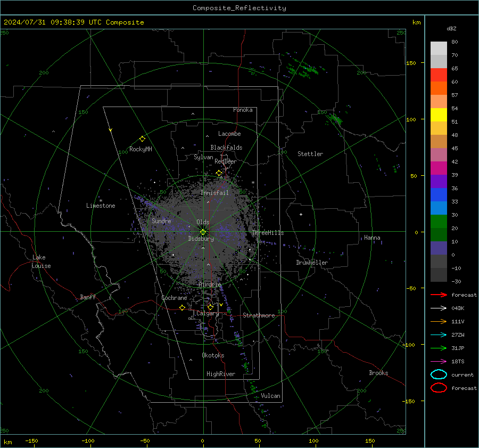Click the red 'forecast' ellipse legend symbol
This screenshot has height=448, width=479.
coord(439,388)
